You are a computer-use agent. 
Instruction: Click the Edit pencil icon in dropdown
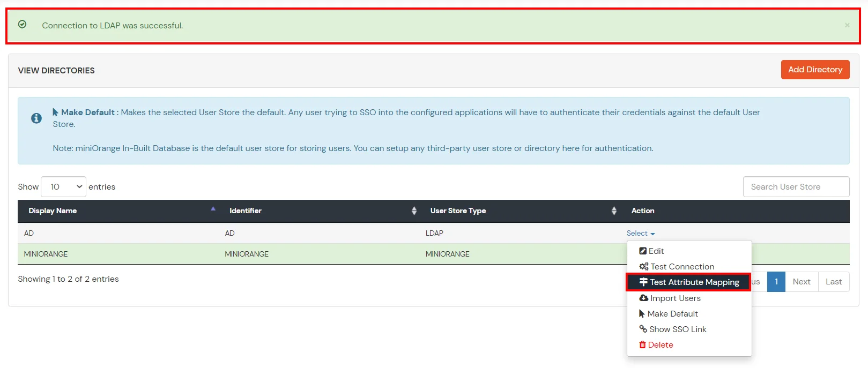click(x=643, y=251)
